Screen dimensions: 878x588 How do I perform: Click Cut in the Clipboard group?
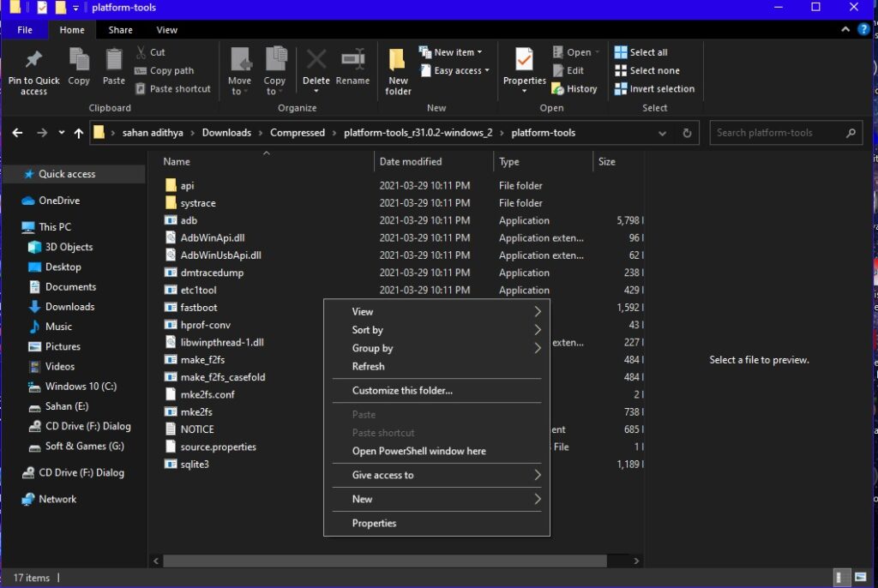point(151,52)
